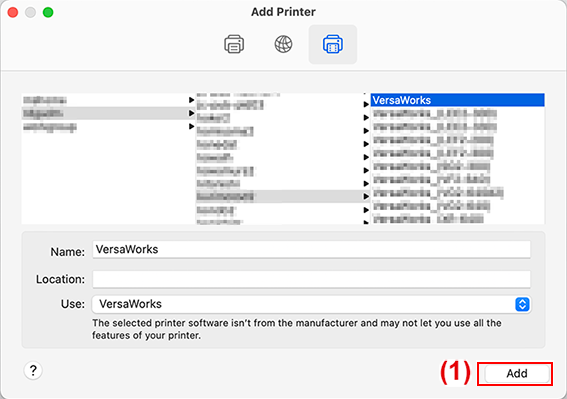Click the empty Location field
Viewport: 567px width, 399px height.
311,279
